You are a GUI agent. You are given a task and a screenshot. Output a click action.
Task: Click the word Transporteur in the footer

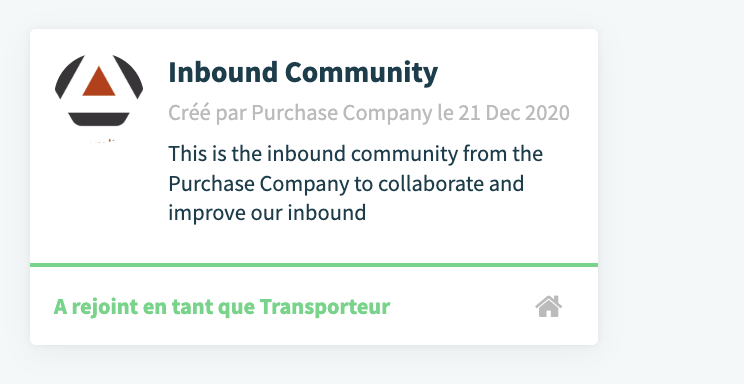[x=325, y=307]
